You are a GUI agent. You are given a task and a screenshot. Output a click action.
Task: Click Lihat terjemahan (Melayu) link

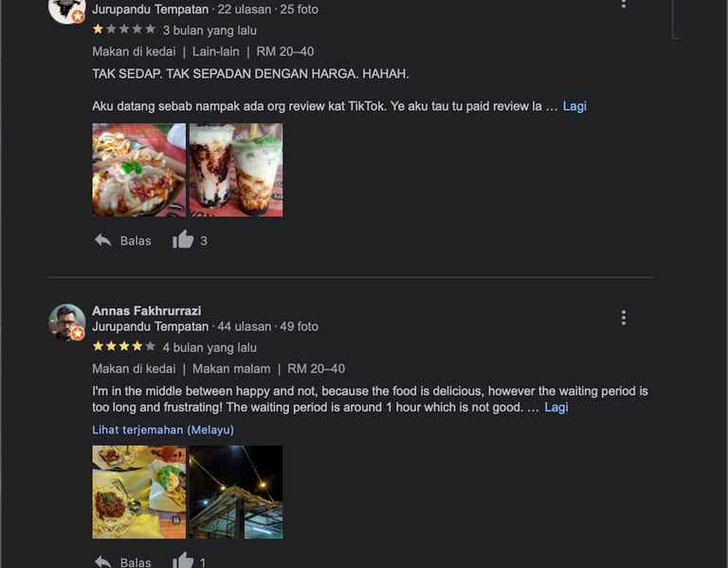point(163,430)
